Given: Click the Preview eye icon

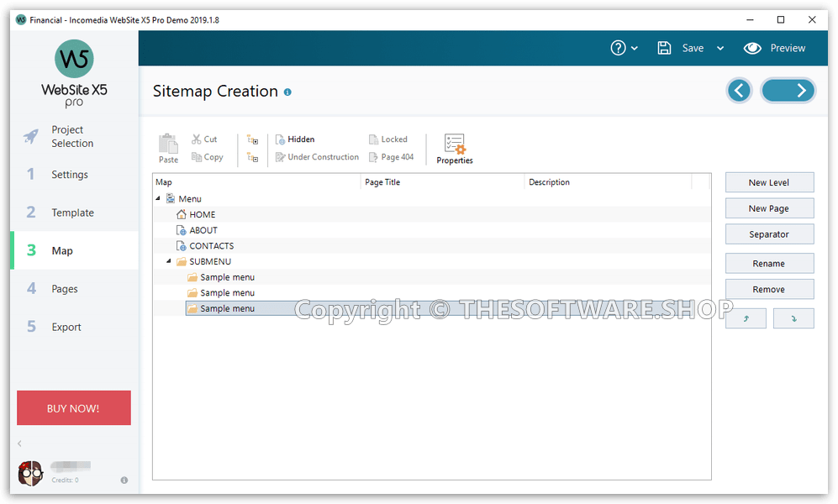Looking at the screenshot, I should tap(752, 48).
